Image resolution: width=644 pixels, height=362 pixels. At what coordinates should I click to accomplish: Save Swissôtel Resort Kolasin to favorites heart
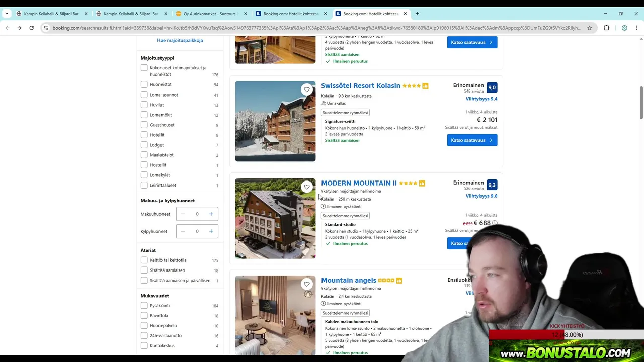point(307,89)
